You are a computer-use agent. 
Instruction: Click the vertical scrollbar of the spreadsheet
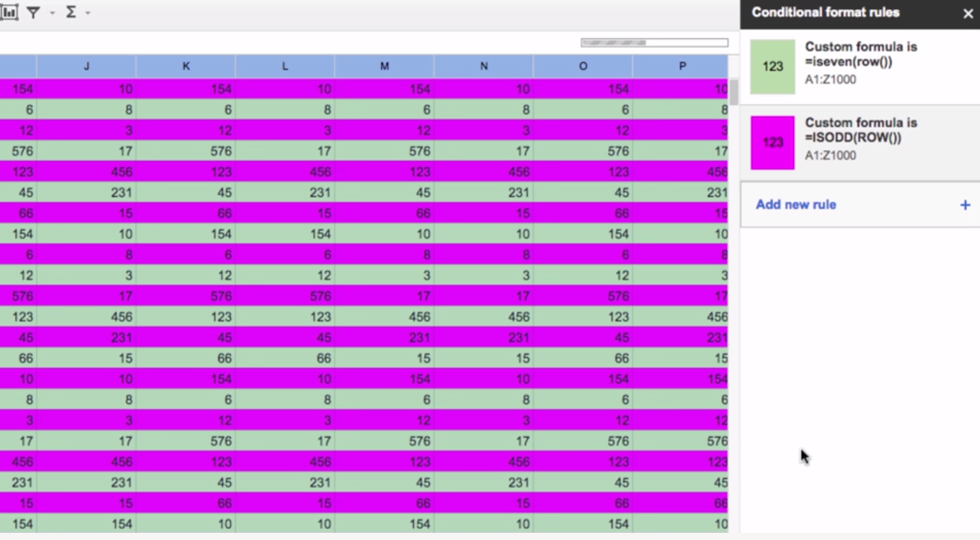tap(735, 92)
